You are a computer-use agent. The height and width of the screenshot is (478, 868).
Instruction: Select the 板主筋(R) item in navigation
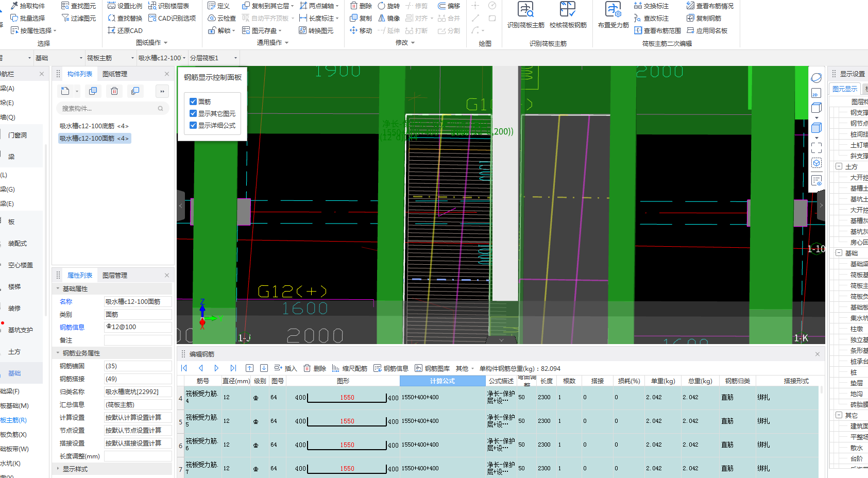13,420
